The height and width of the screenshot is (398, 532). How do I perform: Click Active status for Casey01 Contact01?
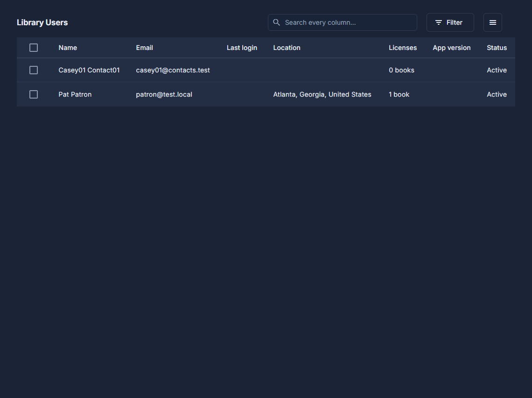point(497,70)
